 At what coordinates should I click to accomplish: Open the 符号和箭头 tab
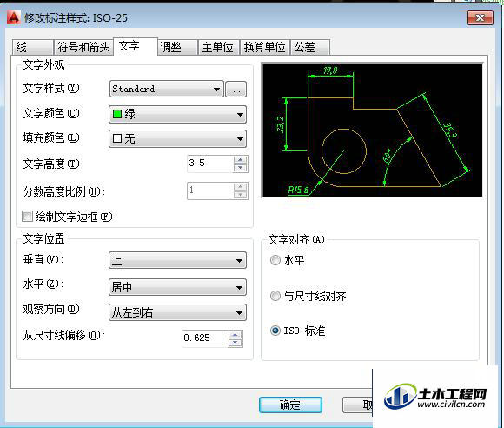(x=83, y=47)
